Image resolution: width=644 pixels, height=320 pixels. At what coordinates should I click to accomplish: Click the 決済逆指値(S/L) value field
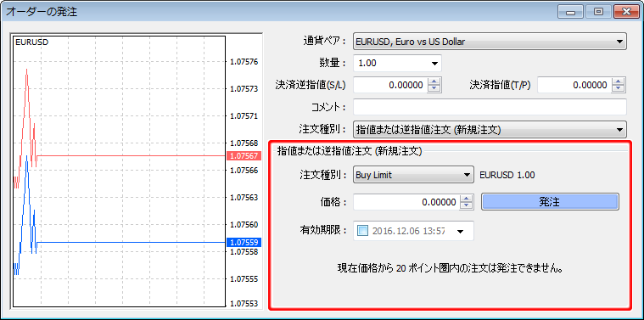[x=389, y=85]
